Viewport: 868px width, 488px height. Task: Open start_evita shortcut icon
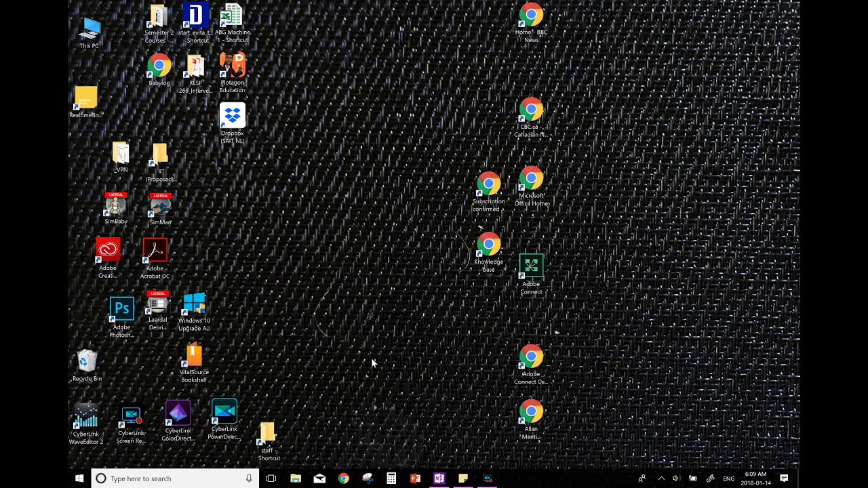195,24
